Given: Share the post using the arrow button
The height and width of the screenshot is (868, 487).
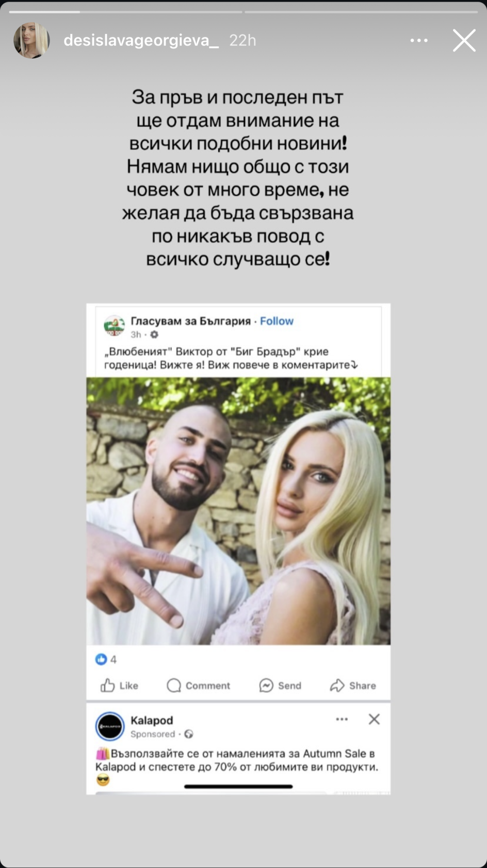Looking at the screenshot, I should 353,686.
